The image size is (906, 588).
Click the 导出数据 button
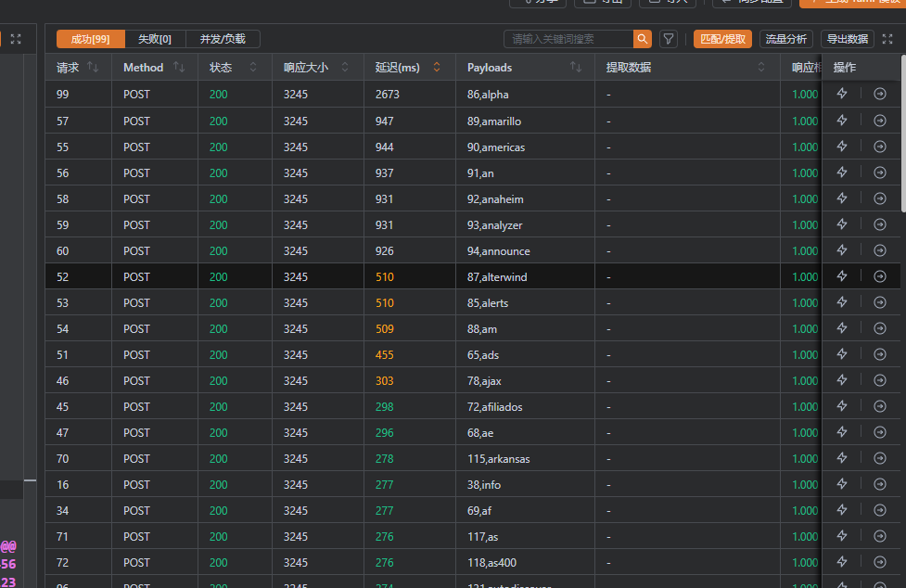(848, 39)
